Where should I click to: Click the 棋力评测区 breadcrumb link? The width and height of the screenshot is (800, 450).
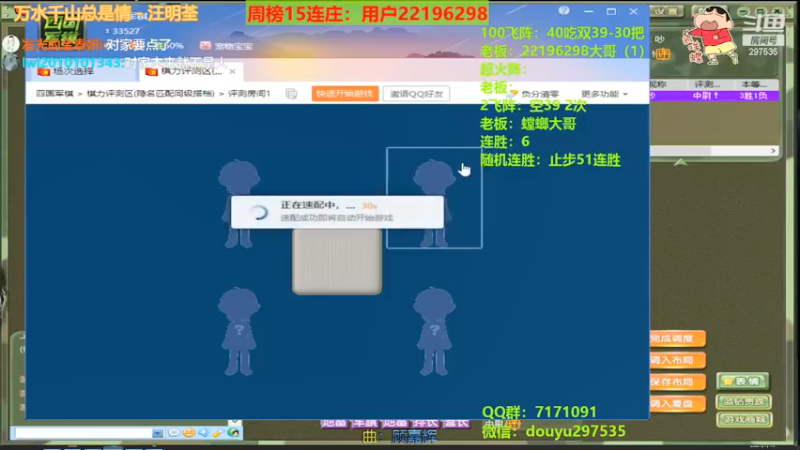[x=151, y=94]
